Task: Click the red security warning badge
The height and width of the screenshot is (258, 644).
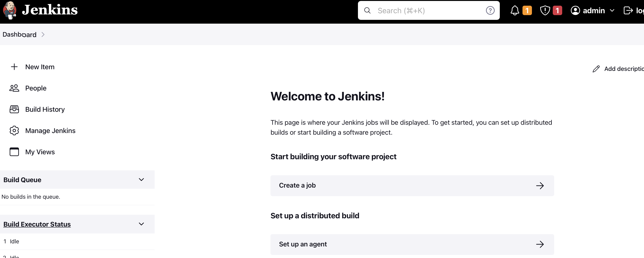Action: click(x=557, y=10)
